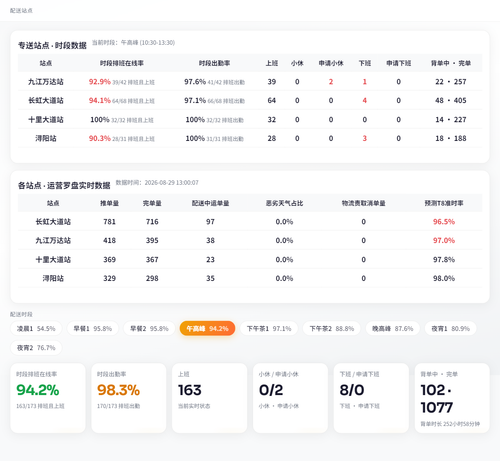Click the red 94.1% online rate value
This screenshot has height=461, width=500.
pos(99,100)
